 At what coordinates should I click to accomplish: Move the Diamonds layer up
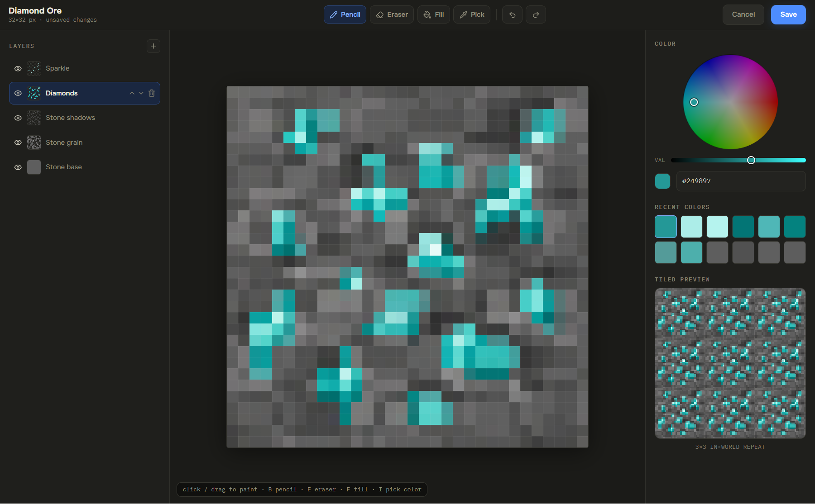[x=132, y=93]
